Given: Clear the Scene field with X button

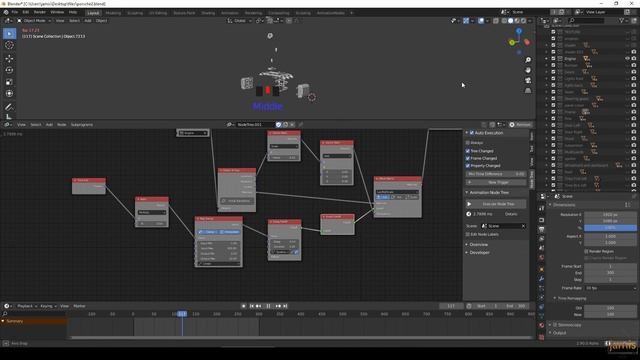Looking at the screenshot, I should [523, 226].
